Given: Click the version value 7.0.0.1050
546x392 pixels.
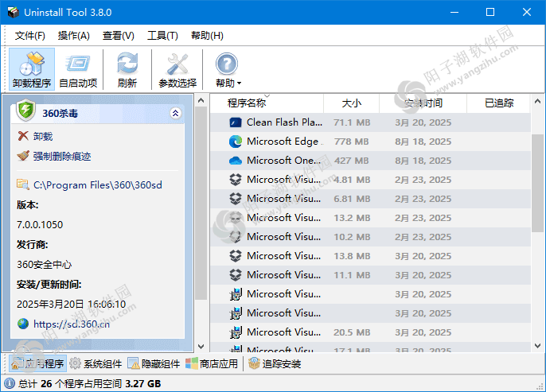Looking at the screenshot, I should click(x=40, y=225).
